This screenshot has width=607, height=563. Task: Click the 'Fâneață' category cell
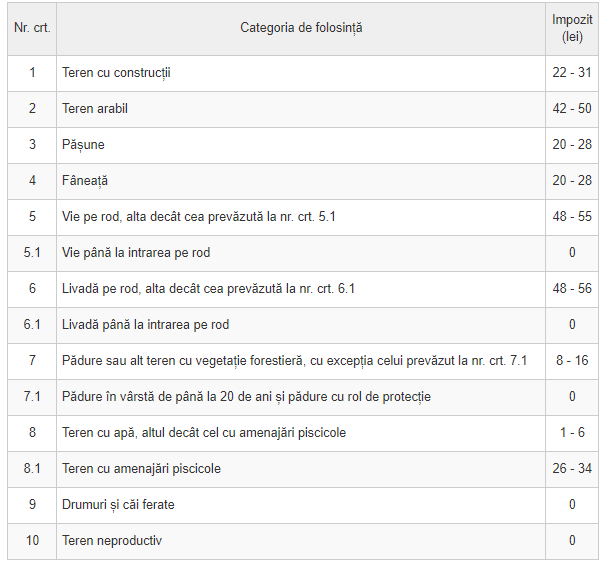85,181
